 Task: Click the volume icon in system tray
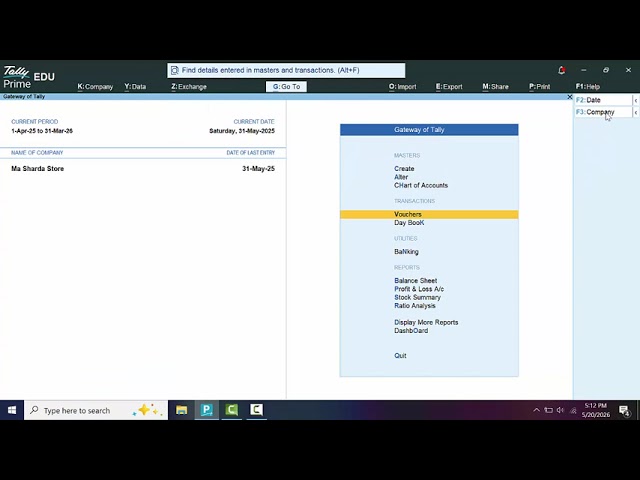[x=560, y=410]
